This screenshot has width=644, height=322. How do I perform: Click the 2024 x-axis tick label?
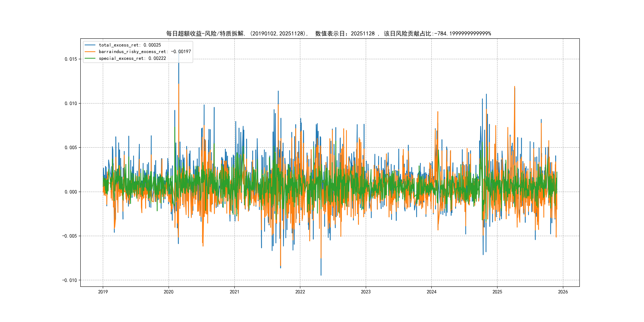coord(432,292)
